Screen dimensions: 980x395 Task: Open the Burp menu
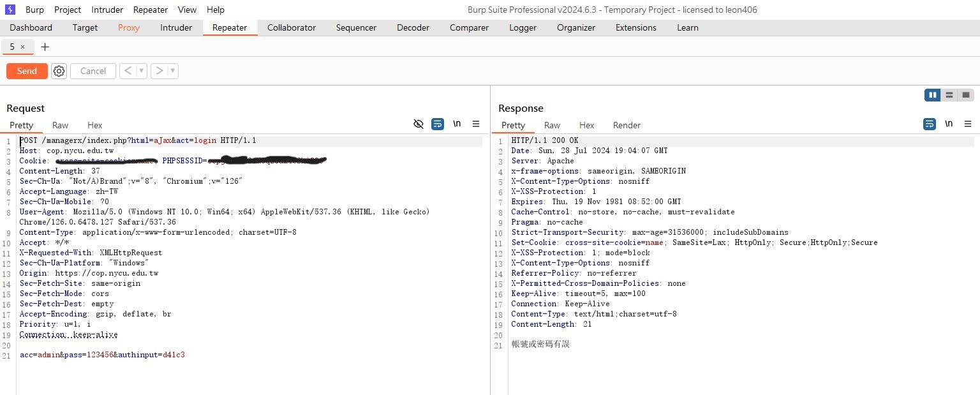coord(34,10)
